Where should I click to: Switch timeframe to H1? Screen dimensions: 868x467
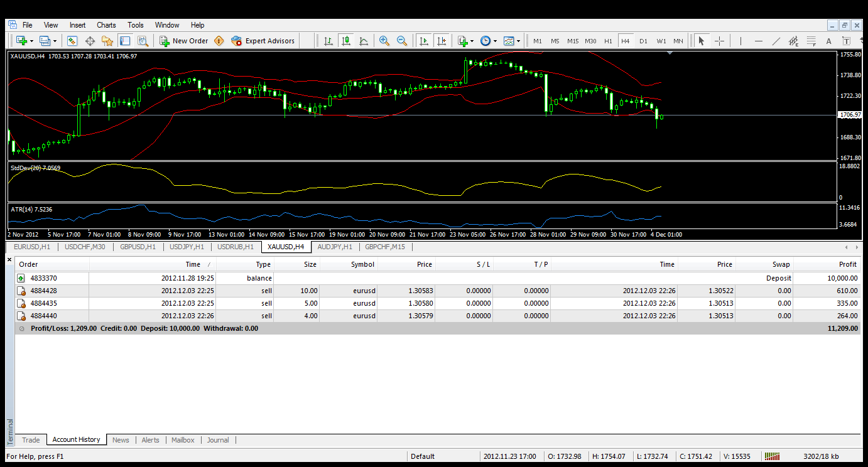[608, 41]
